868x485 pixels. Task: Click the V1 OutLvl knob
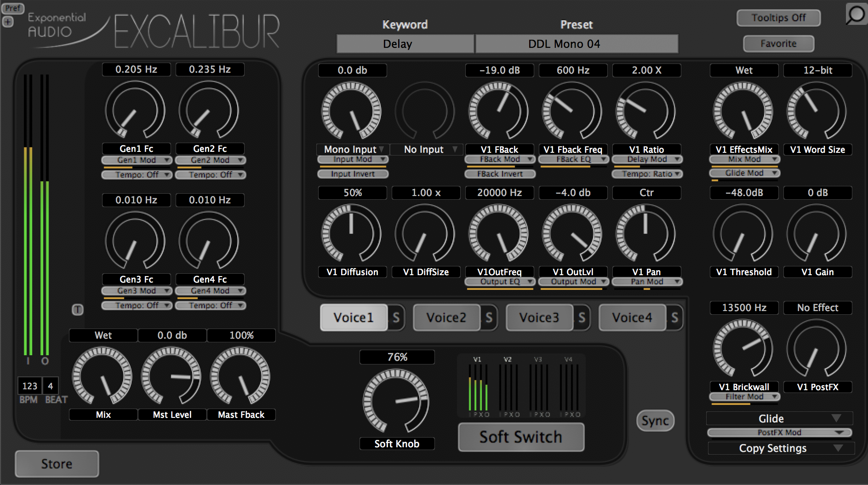(572, 233)
